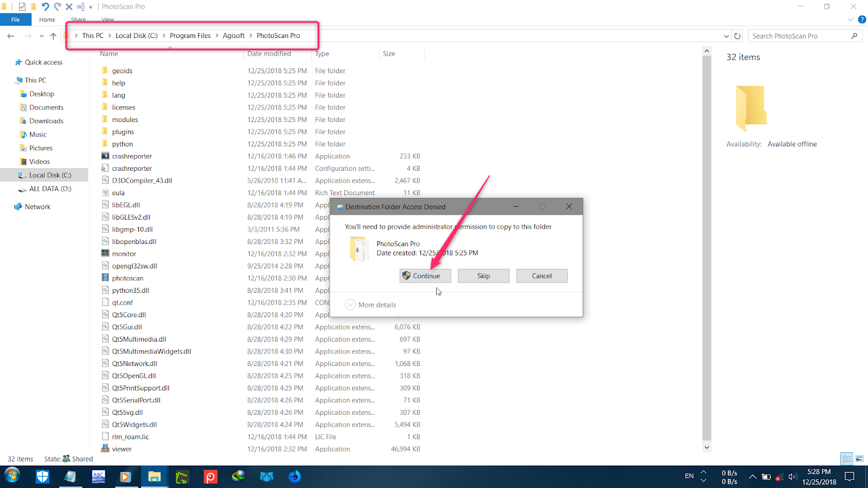Show hidden system tray icons
This screenshot has height=488, width=868.
[752, 477]
